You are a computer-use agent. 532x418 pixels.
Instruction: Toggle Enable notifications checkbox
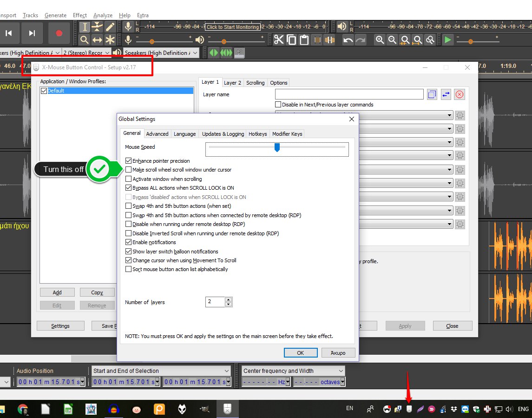pyautogui.click(x=128, y=242)
